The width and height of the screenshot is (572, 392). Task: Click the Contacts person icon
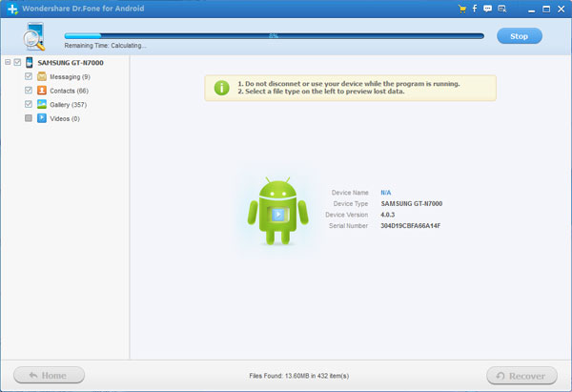[42, 91]
